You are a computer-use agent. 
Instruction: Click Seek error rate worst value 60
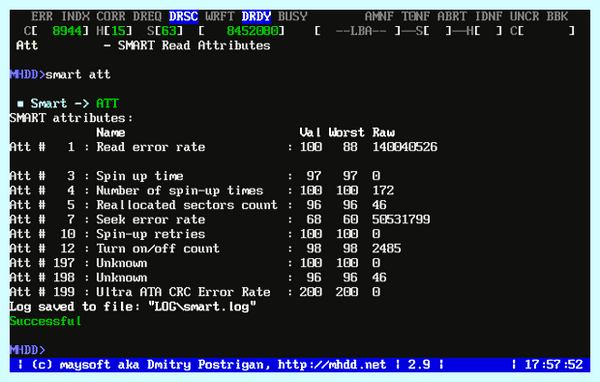350,220
